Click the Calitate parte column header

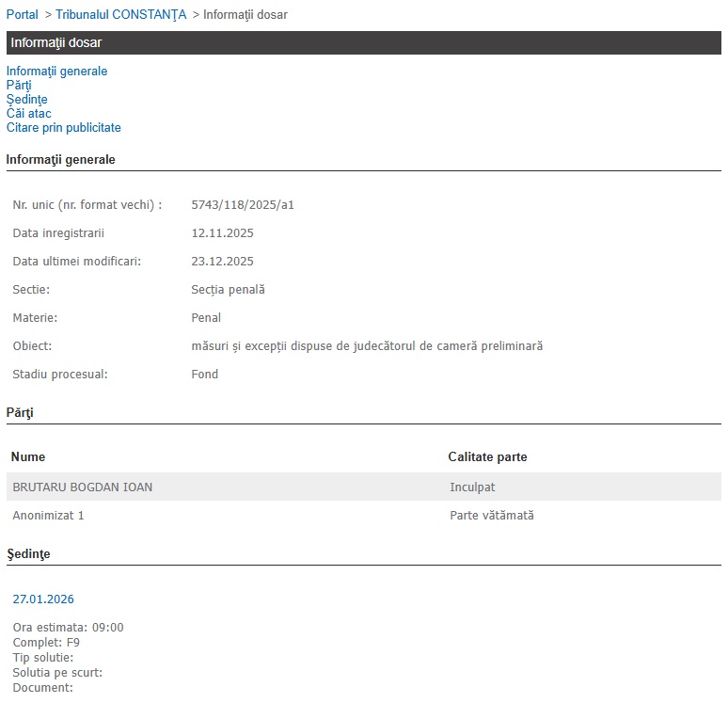[487, 457]
